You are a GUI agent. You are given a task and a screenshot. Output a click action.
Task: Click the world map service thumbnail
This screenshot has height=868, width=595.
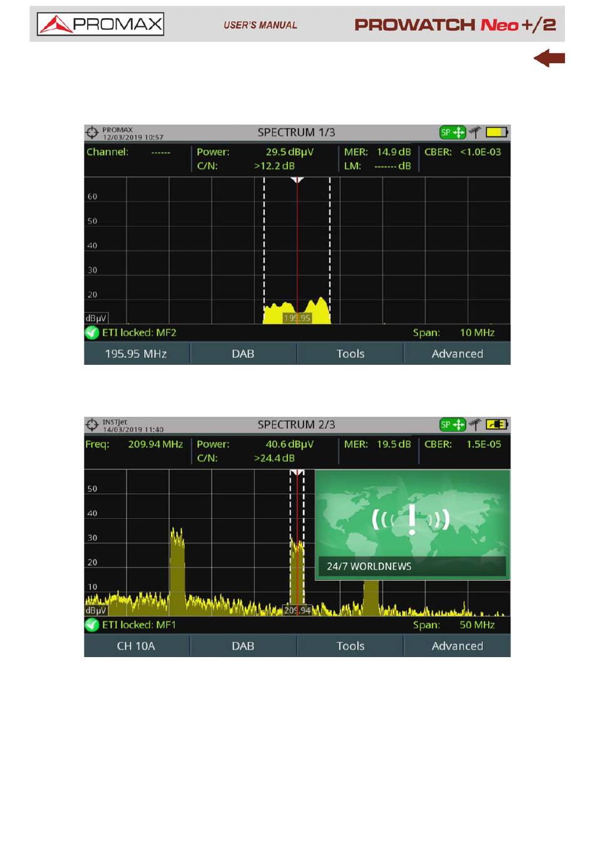[413, 525]
